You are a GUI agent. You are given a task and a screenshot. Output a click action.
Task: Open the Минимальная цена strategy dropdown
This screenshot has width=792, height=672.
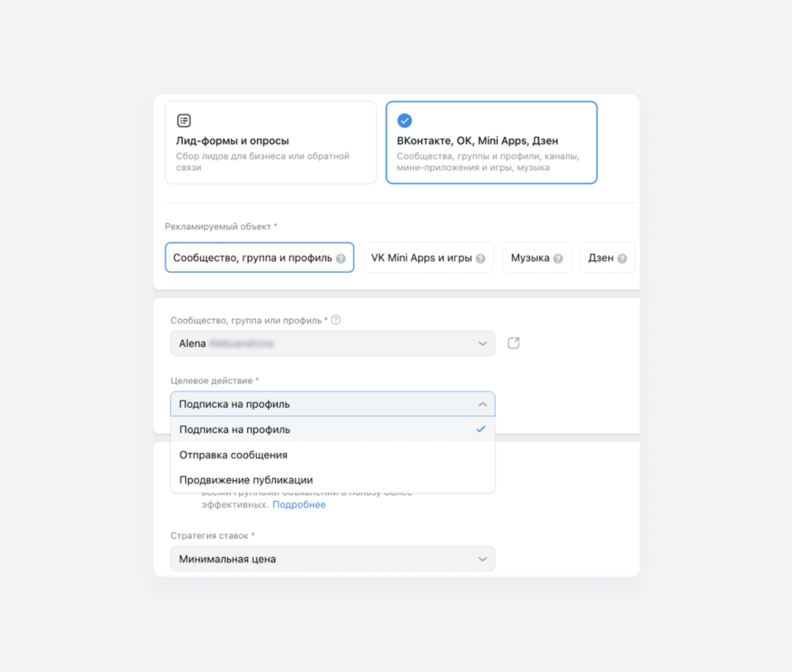[x=332, y=559]
